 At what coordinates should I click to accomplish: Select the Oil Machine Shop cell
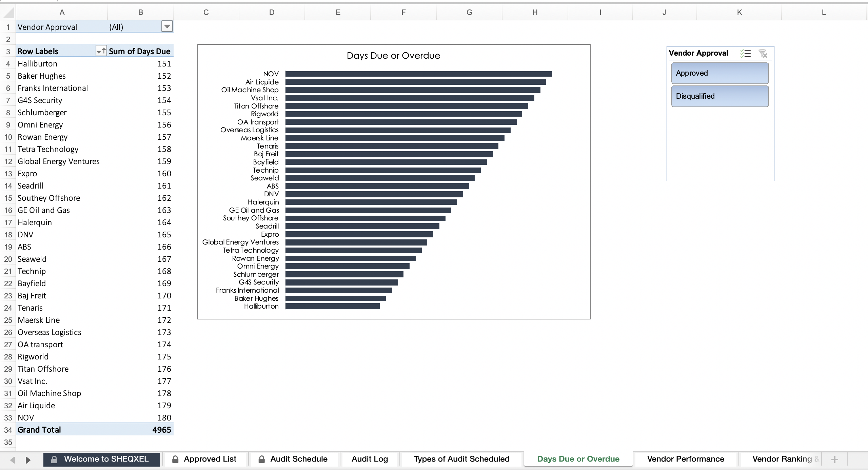point(62,393)
